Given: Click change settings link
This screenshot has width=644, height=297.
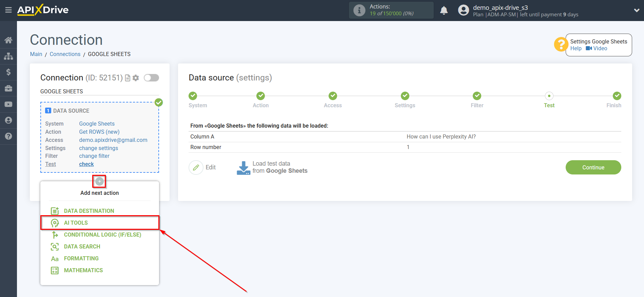Looking at the screenshot, I should (x=99, y=148).
